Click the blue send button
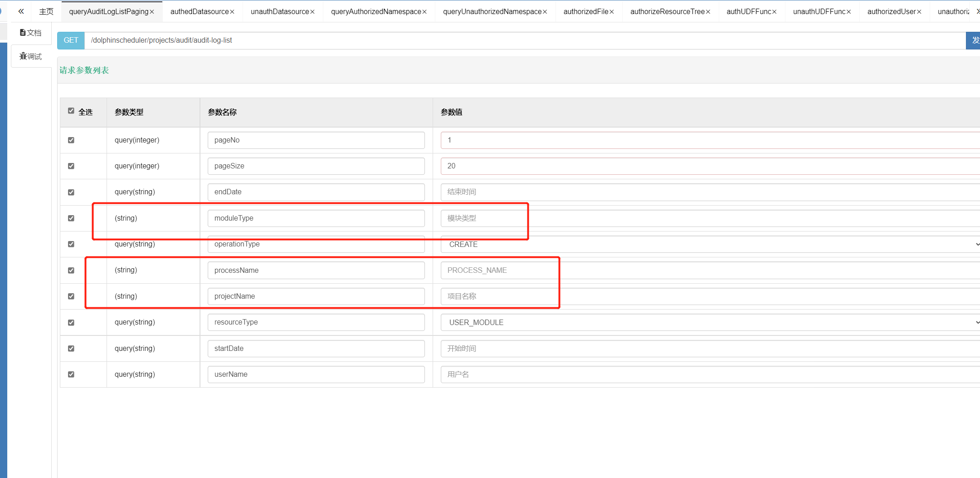The width and height of the screenshot is (980, 478). [973, 40]
